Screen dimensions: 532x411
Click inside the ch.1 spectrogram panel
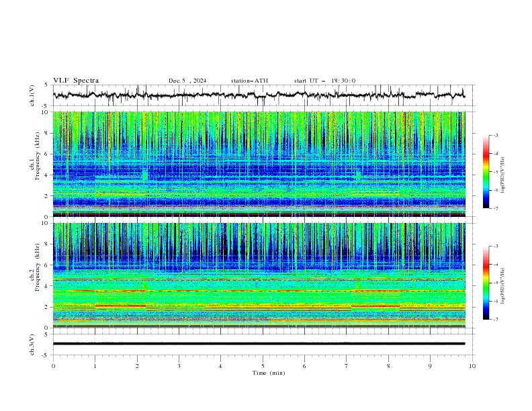pyautogui.click(x=259, y=164)
